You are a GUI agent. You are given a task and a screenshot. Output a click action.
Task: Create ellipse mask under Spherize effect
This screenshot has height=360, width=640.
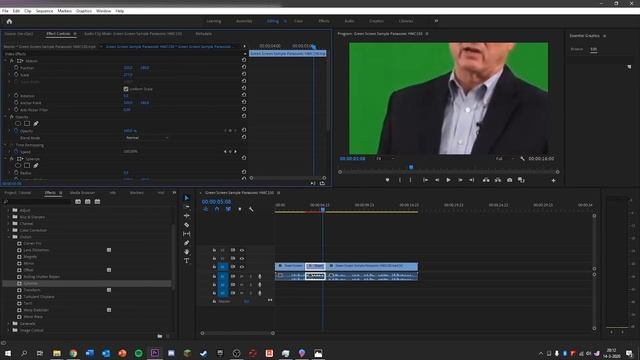click(18, 166)
